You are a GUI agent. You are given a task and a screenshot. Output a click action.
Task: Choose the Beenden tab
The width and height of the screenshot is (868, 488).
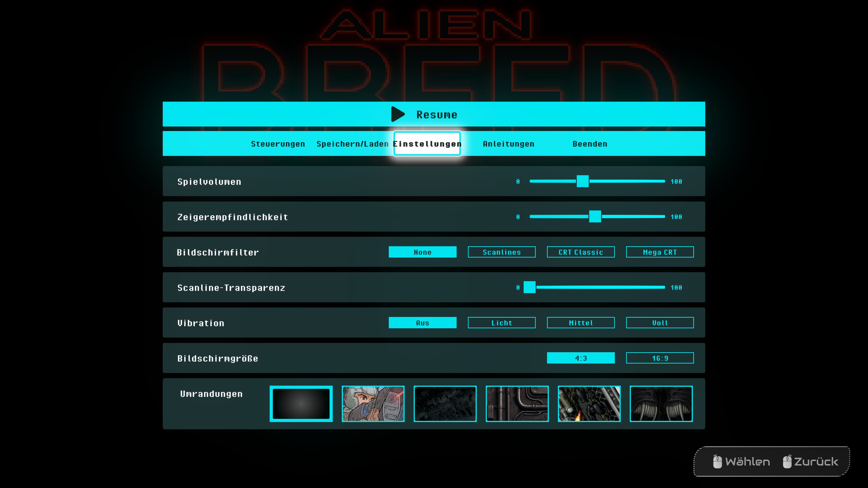590,144
